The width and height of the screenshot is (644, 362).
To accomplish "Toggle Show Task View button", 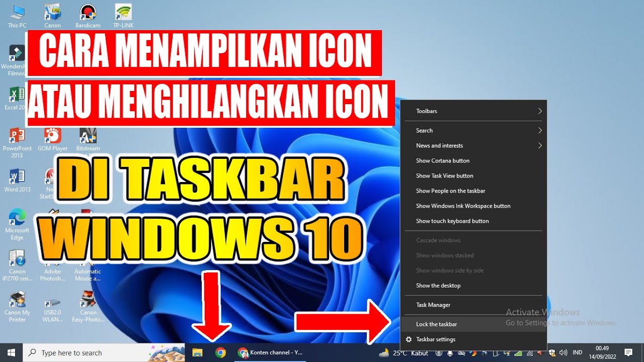I will pos(473,176).
